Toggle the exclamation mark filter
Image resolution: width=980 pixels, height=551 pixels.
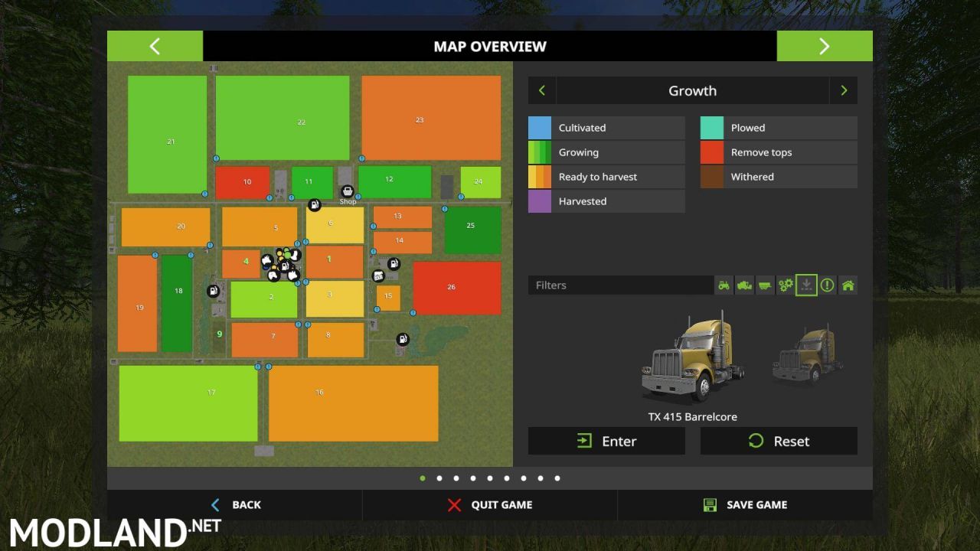pos(827,285)
